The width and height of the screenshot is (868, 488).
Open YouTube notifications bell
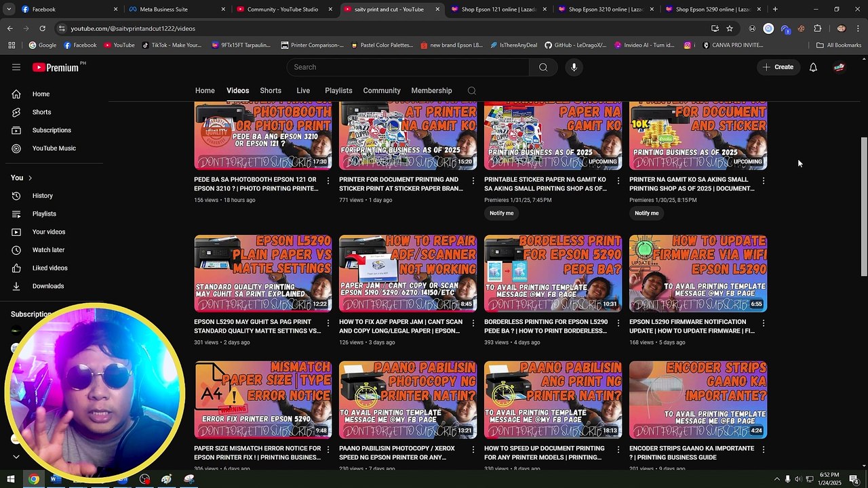(813, 67)
